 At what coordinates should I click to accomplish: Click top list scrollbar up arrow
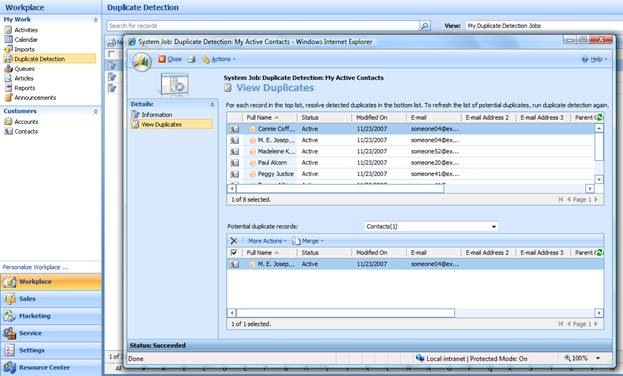599,128
